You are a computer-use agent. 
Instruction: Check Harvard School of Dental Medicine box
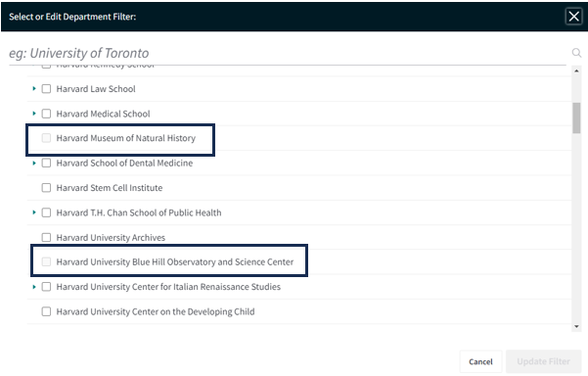click(x=46, y=163)
